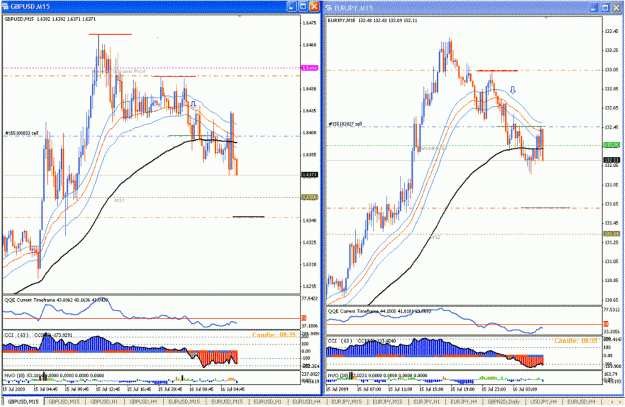The width and height of the screenshot is (625, 407).
Task: Click the Candle 08:35 timer in EURJPY window
Action: tap(576, 341)
